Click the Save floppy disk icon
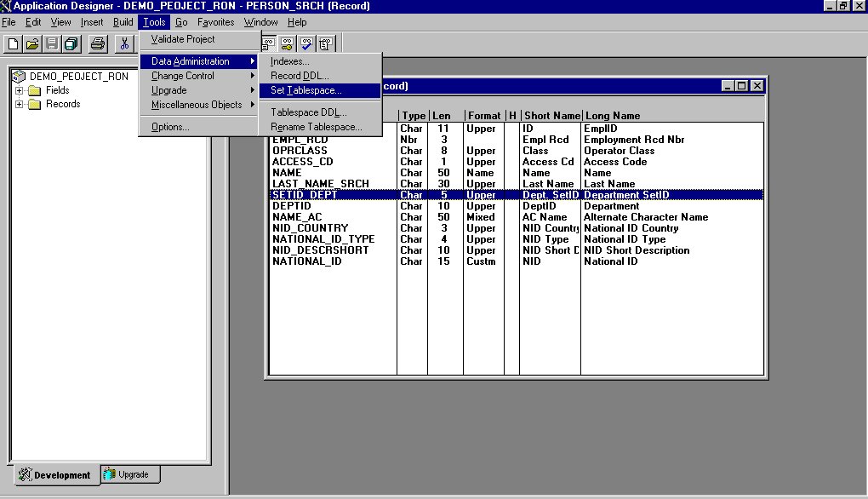Image resolution: width=868 pixels, height=499 pixels. click(52, 43)
